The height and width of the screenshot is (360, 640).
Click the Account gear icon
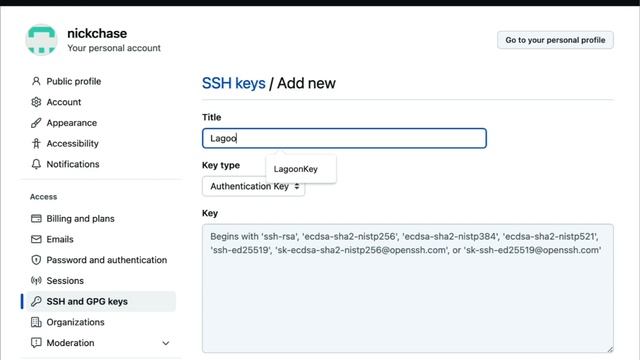tap(36, 102)
